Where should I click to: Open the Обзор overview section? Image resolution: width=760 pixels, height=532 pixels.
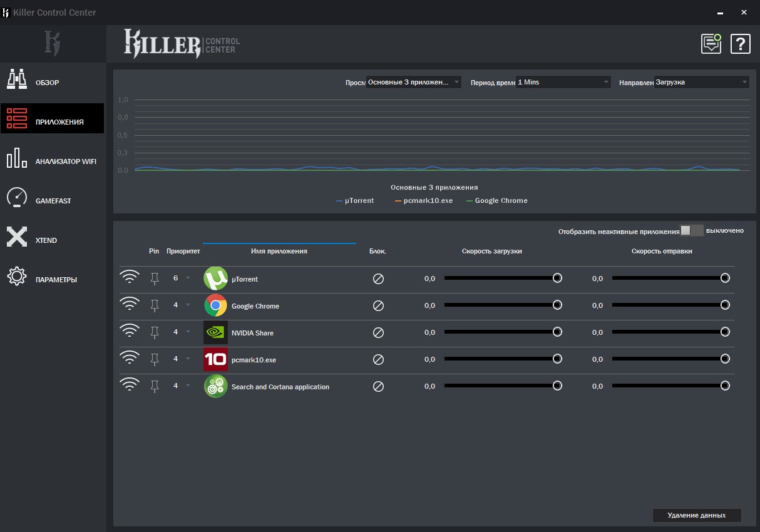47,83
